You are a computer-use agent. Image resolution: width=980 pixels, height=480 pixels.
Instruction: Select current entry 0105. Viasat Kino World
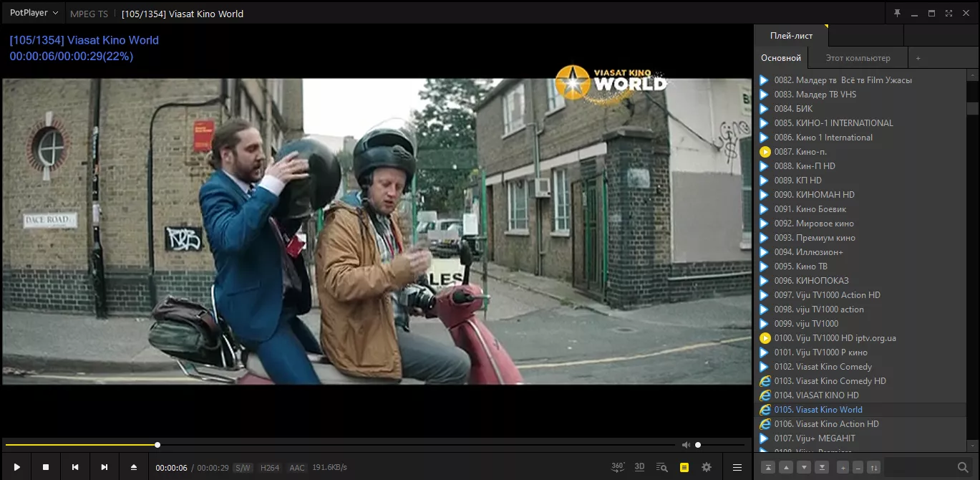(x=861, y=410)
